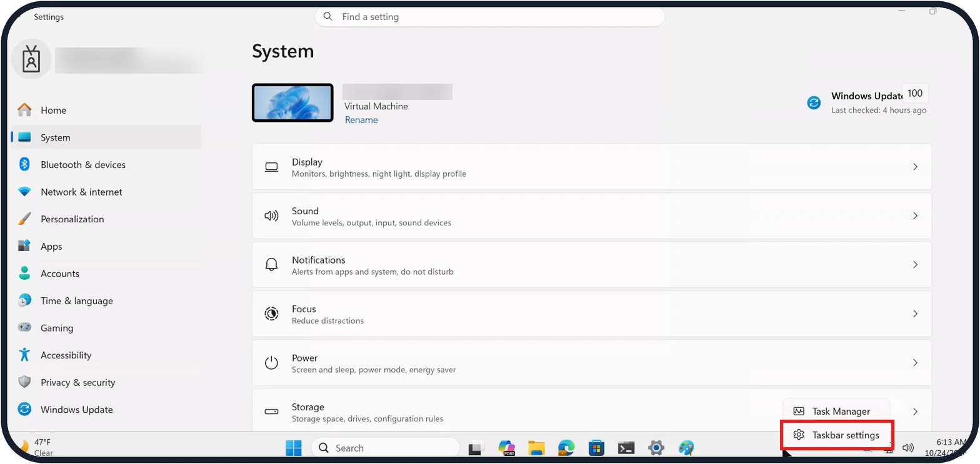Click the Rename link
Image resolution: width=980 pixels, height=464 pixels.
pos(361,120)
